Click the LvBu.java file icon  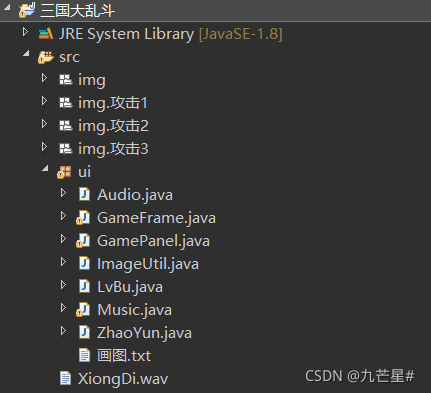point(84,286)
